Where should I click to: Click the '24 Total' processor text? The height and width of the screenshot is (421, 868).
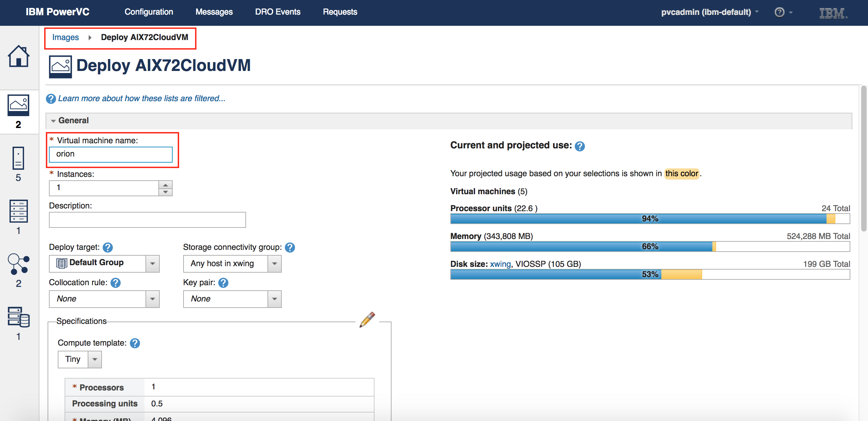tap(836, 208)
